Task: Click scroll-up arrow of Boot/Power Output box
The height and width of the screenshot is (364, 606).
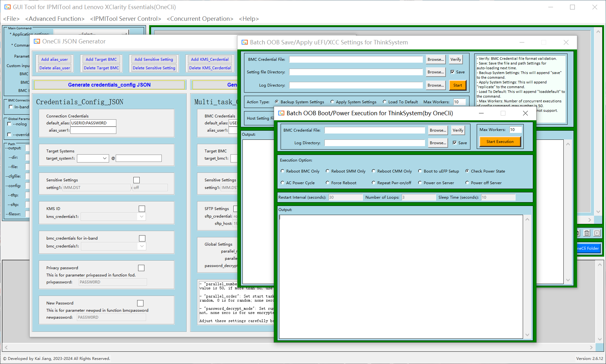Action: coord(527,219)
